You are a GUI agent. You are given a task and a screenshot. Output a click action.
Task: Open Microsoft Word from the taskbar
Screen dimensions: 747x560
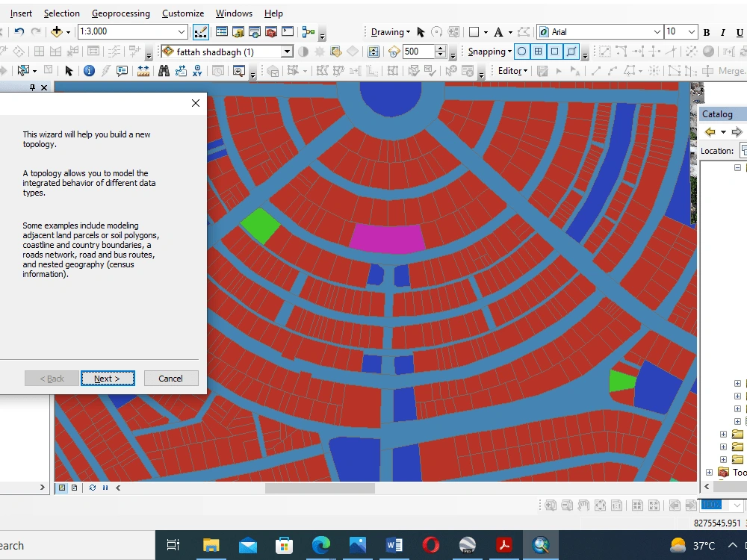point(394,544)
